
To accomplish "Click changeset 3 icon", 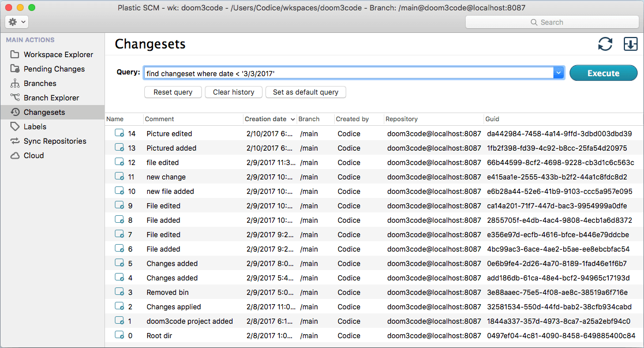I will pyautogui.click(x=119, y=291).
